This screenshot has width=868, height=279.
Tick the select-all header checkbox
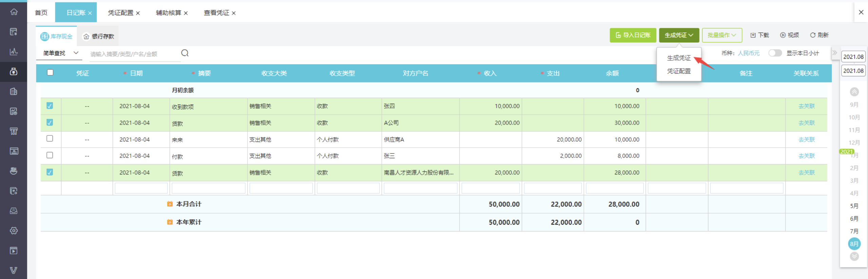point(50,72)
